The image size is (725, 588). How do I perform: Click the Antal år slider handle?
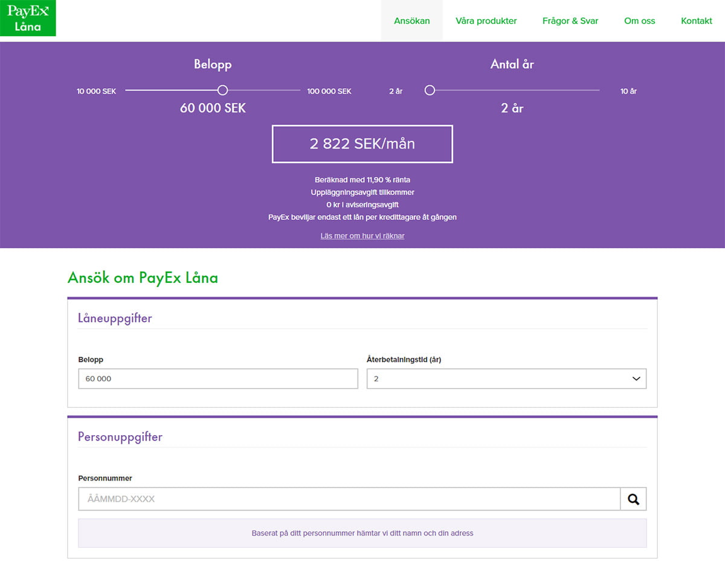[430, 90]
